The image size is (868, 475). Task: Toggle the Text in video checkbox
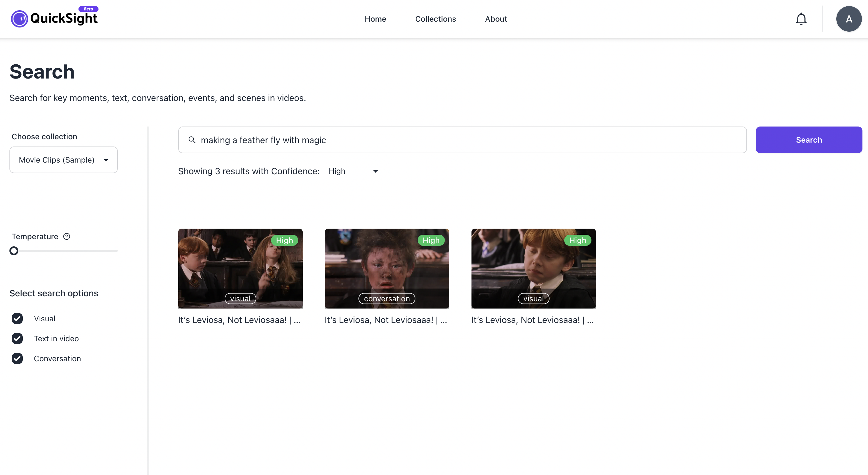point(17,338)
